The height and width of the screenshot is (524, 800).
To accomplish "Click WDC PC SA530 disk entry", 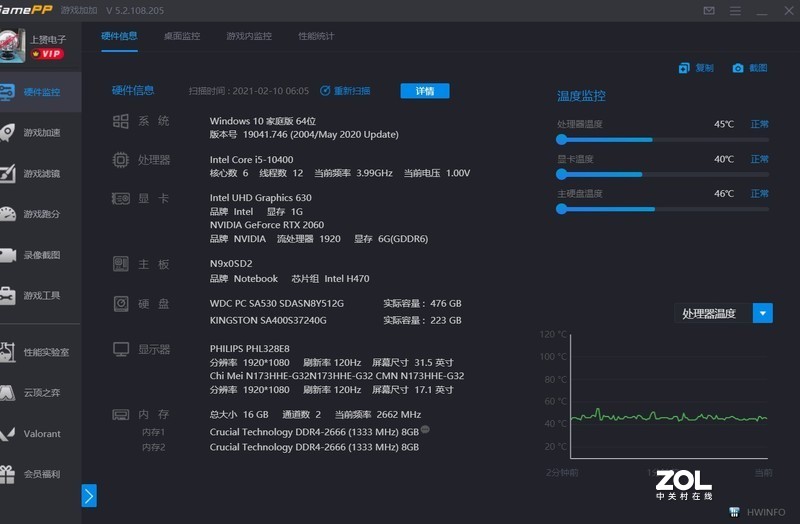I will [x=277, y=304].
